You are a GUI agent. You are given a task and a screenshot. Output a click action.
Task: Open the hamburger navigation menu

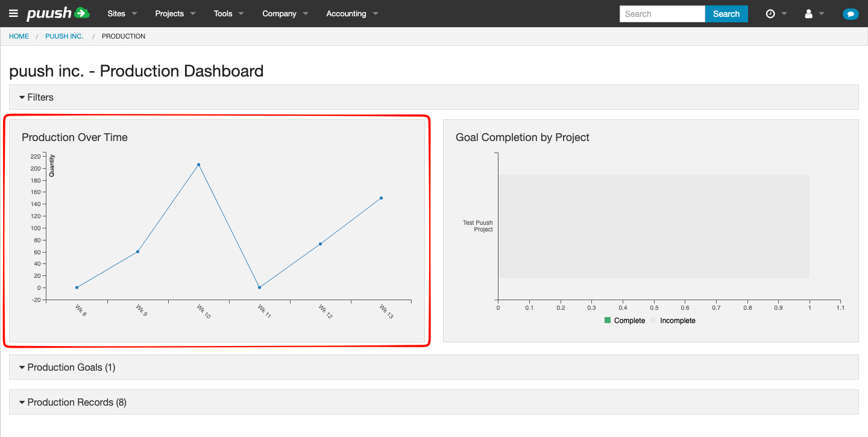coord(13,13)
